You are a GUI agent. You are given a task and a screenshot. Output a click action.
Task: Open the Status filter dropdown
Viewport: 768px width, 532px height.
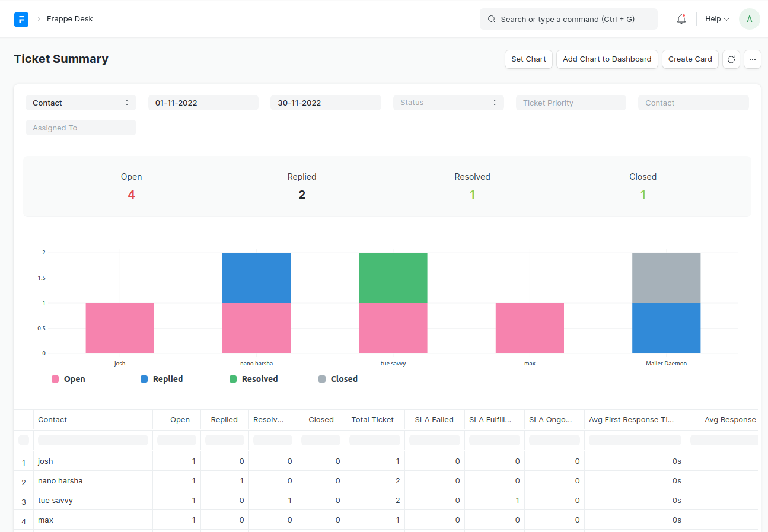click(448, 103)
